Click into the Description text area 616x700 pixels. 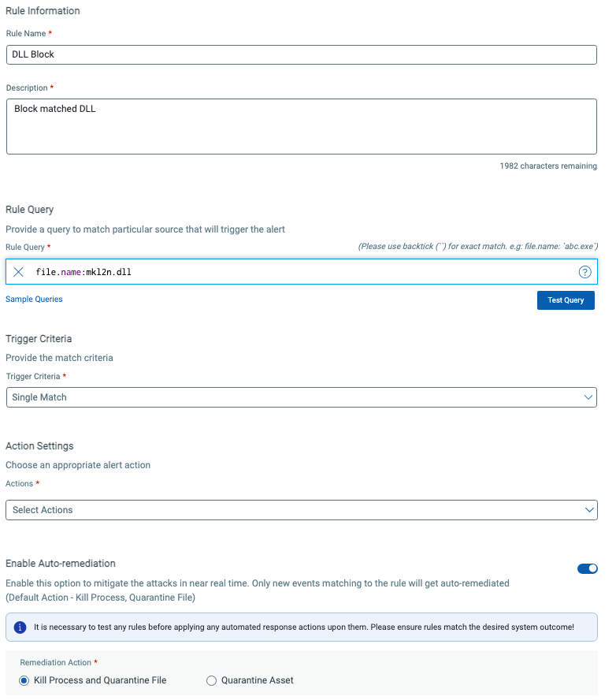click(301, 126)
